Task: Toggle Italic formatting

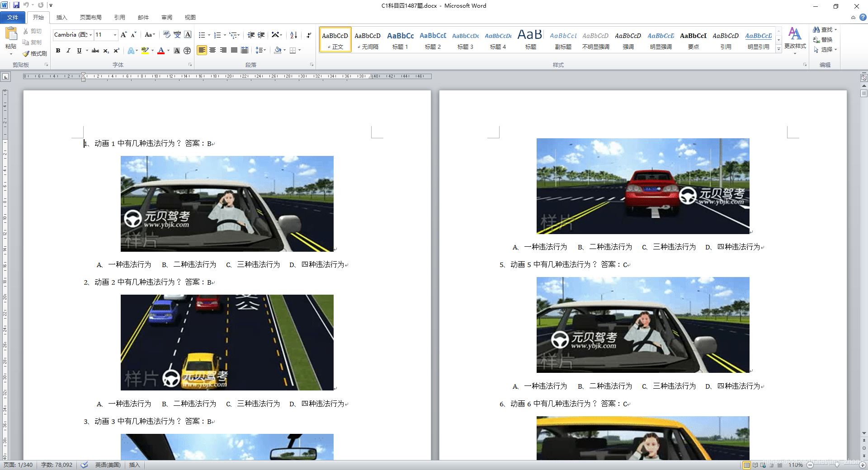Action: (x=68, y=51)
